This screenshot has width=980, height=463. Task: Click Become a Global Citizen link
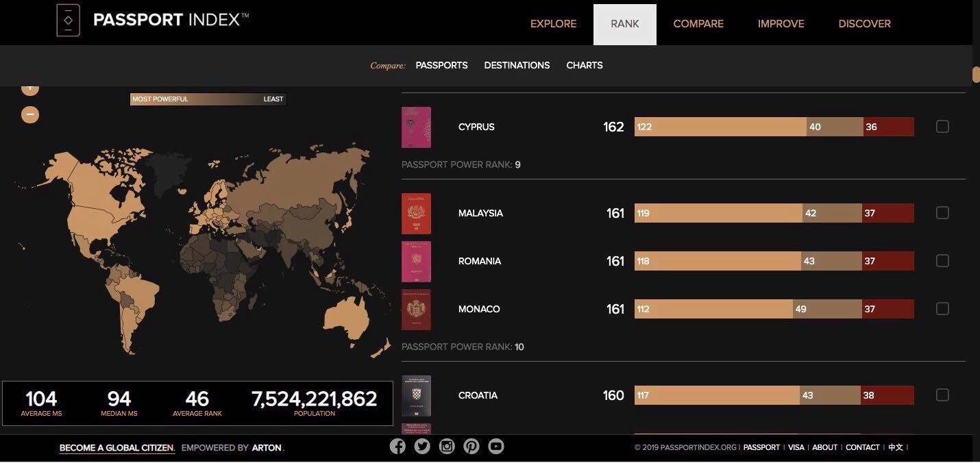click(117, 448)
